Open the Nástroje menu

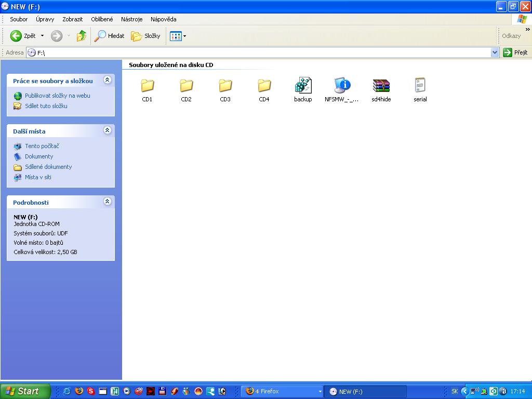(x=131, y=19)
